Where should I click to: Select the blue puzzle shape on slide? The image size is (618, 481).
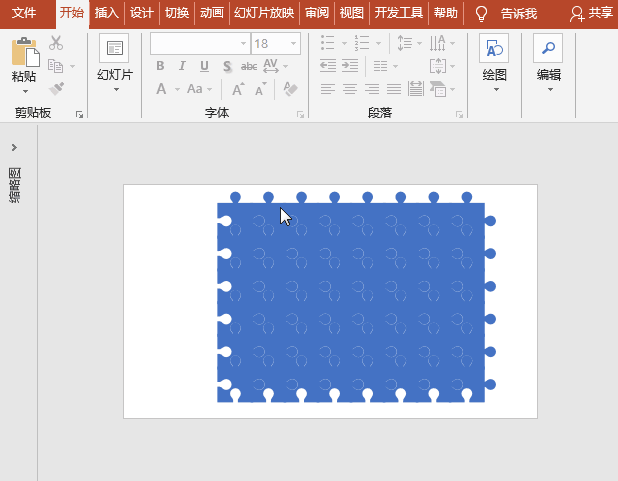point(351,302)
